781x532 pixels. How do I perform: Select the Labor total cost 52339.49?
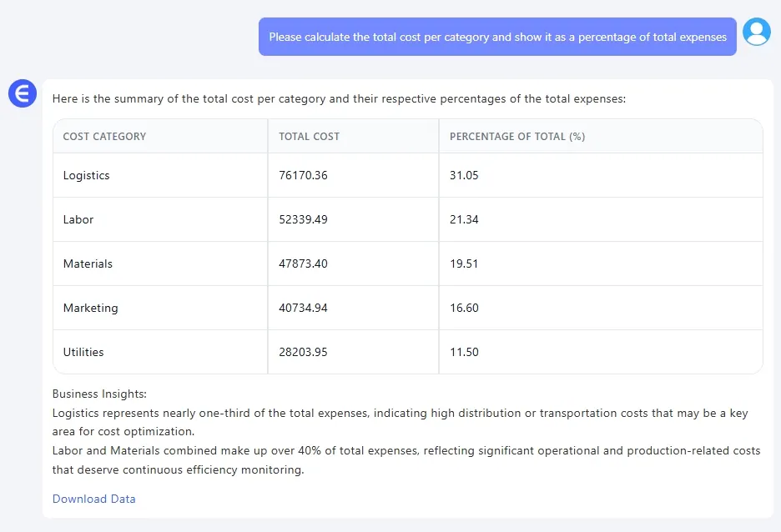click(x=303, y=219)
